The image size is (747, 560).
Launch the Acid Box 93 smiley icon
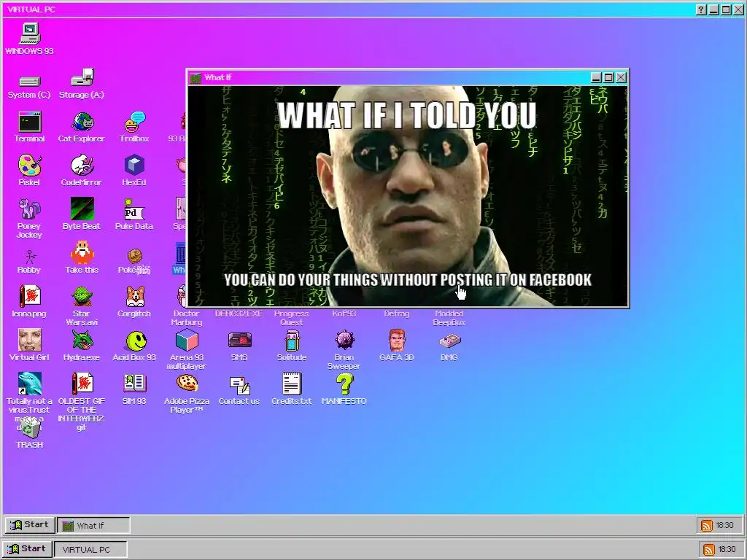136,341
